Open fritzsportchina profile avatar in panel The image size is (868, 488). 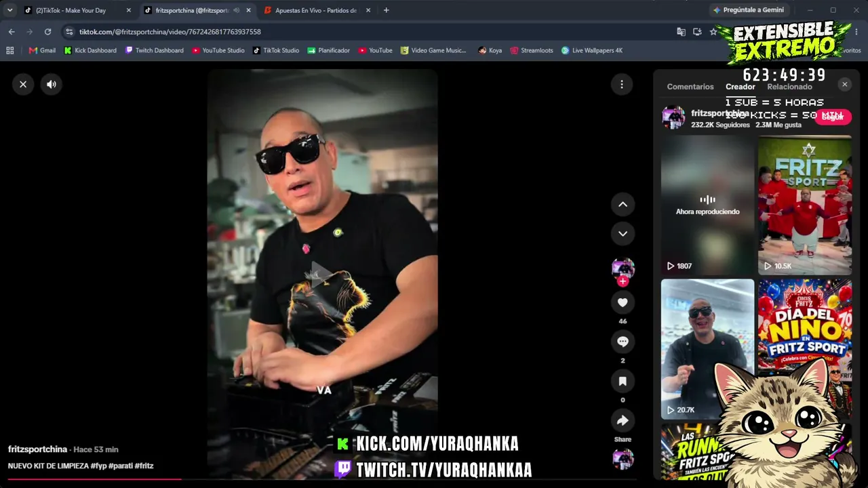[673, 117]
